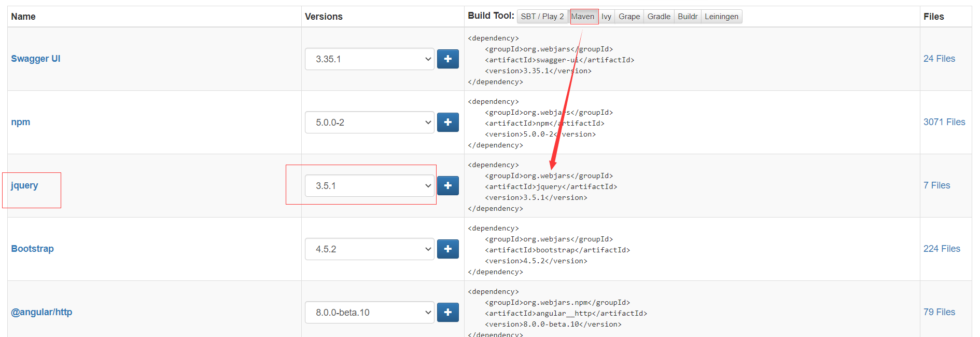The image size is (980, 337).
Task: Click the jquery artifactId line
Action: coord(551,187)
